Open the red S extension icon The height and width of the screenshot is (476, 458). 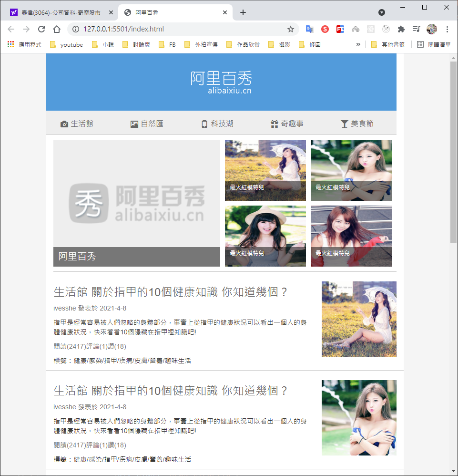point(325,29)
